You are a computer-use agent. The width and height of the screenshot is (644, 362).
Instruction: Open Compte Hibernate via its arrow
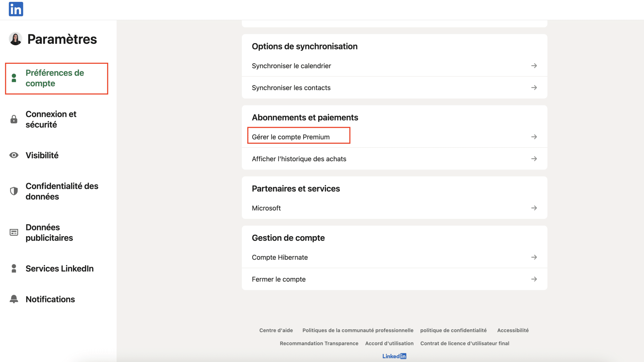pos(534,257)
